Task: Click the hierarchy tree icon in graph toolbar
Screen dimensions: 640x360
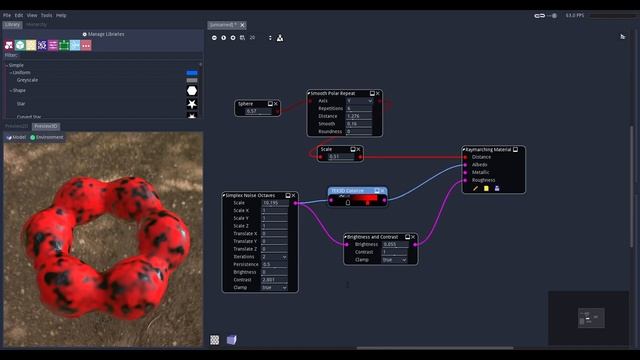Action: tap(280, 38)
